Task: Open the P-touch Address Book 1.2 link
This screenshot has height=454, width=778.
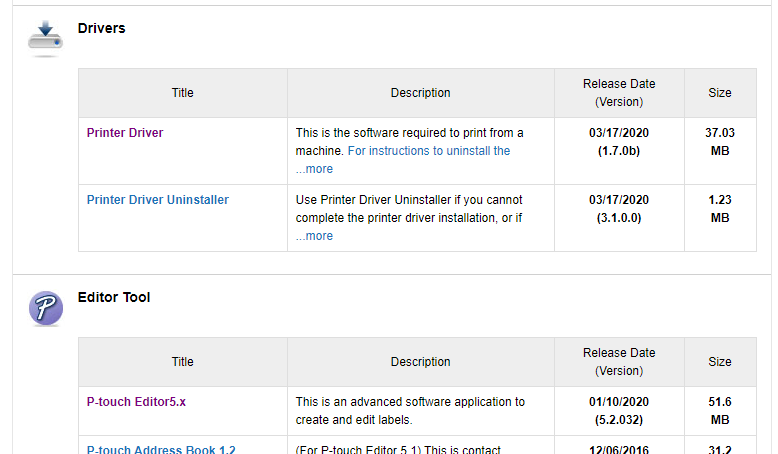Action: [161, 449]
